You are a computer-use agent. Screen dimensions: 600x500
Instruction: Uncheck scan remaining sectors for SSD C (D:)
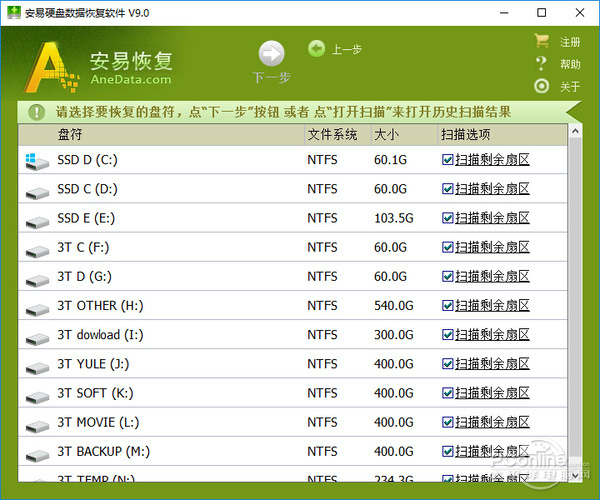click(x=447, y=189)
